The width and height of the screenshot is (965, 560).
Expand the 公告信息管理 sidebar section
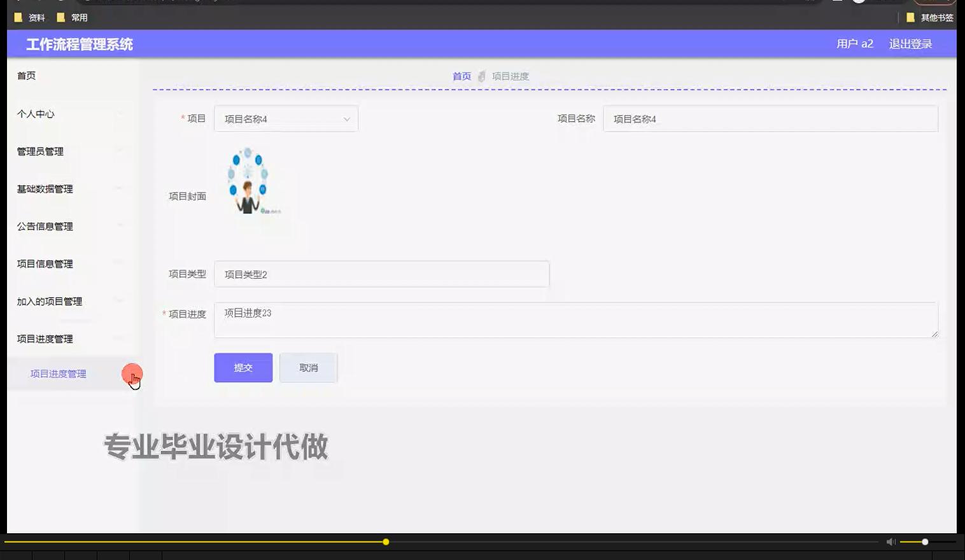tap(44, 227)
